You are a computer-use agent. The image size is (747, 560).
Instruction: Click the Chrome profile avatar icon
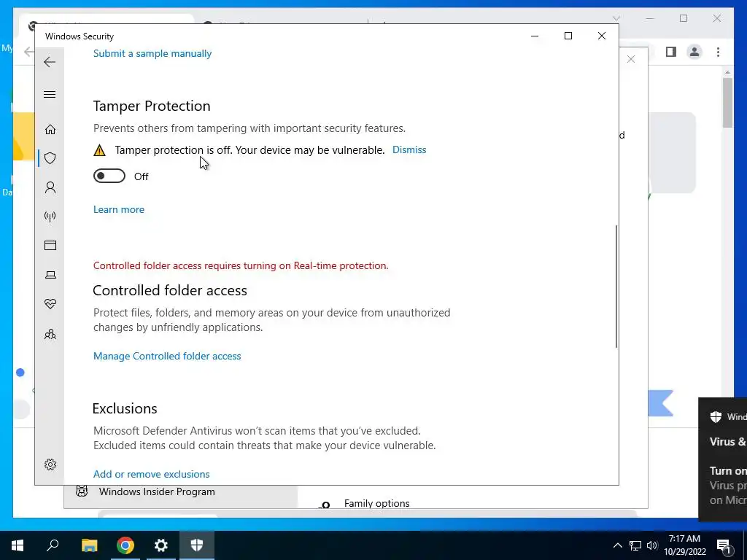point(694,52)
